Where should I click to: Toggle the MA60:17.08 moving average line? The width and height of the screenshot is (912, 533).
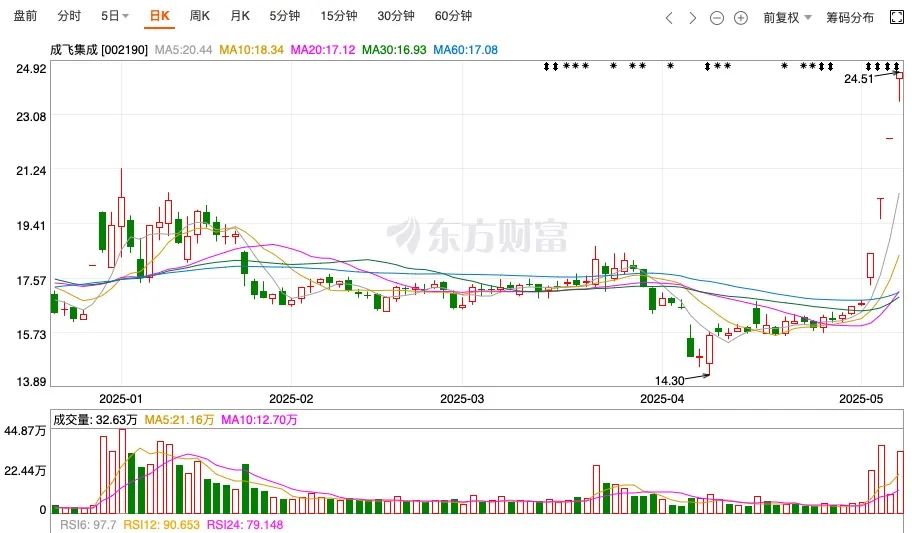(x=465, y=49)
